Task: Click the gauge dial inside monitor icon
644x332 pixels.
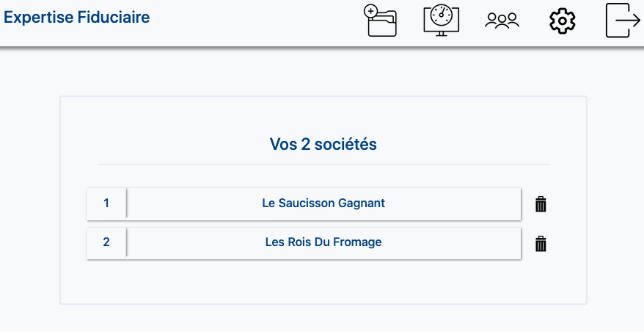Action: (442, 15)
